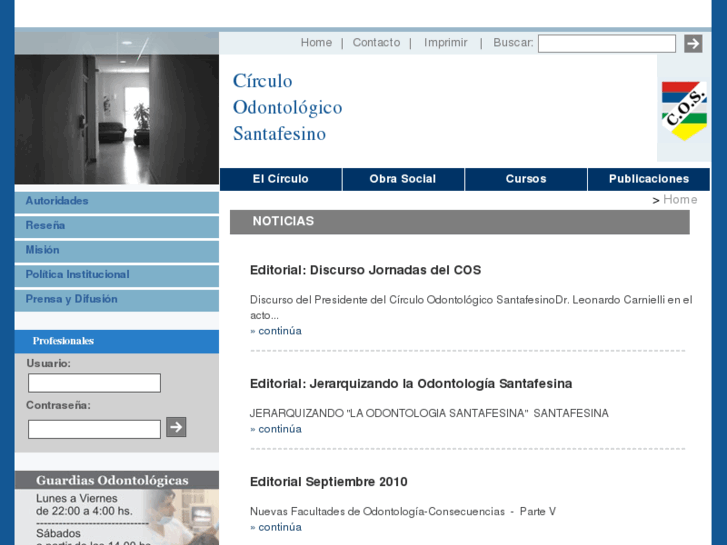Viewport: 727px width, 545px height.
Task: Click the search arrow button next to Buscar
Action: pyautogui.click(x=693, y=44)
